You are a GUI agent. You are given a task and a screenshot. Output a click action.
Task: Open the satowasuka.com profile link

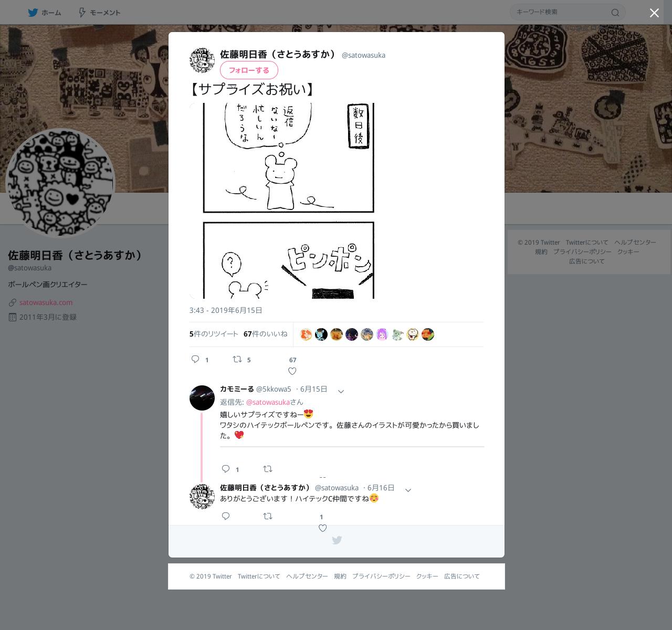click(46, 302)
